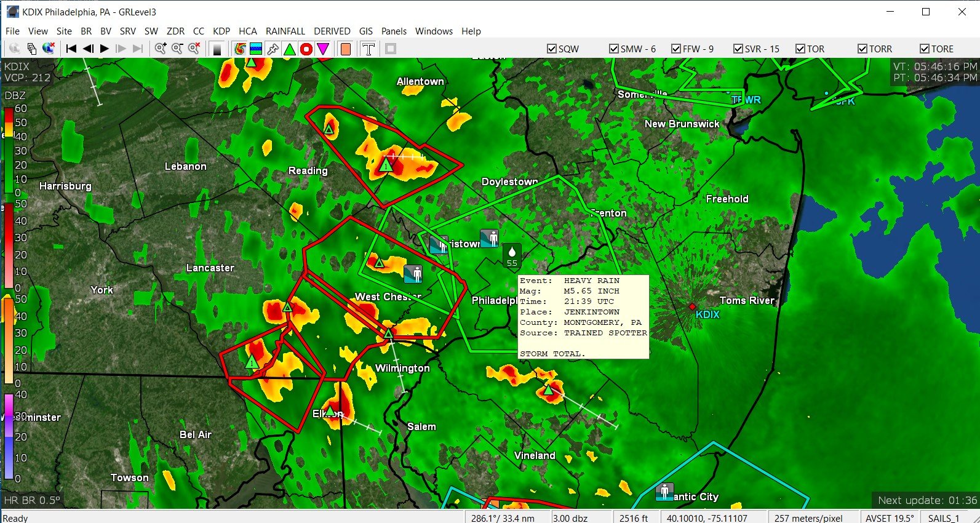Select the SRV storm relative velocity product
Screen dimensions: 980x523
pyautogui.click(x=128, y=31)
